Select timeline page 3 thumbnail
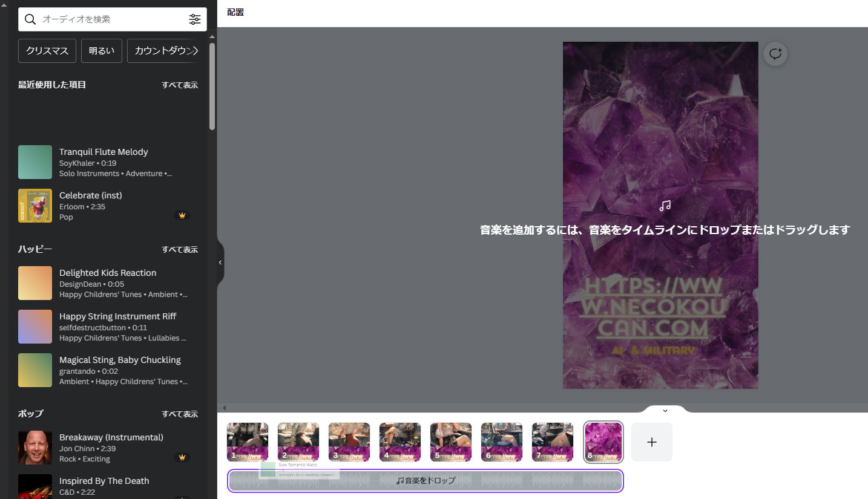 (x=349, y=442)
